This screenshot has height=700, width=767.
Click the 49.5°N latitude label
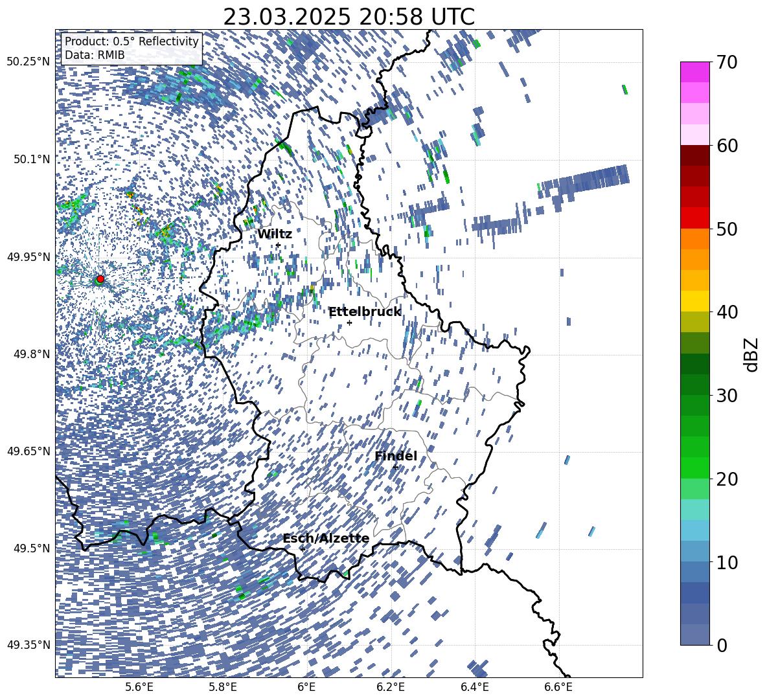click(31, 548)
